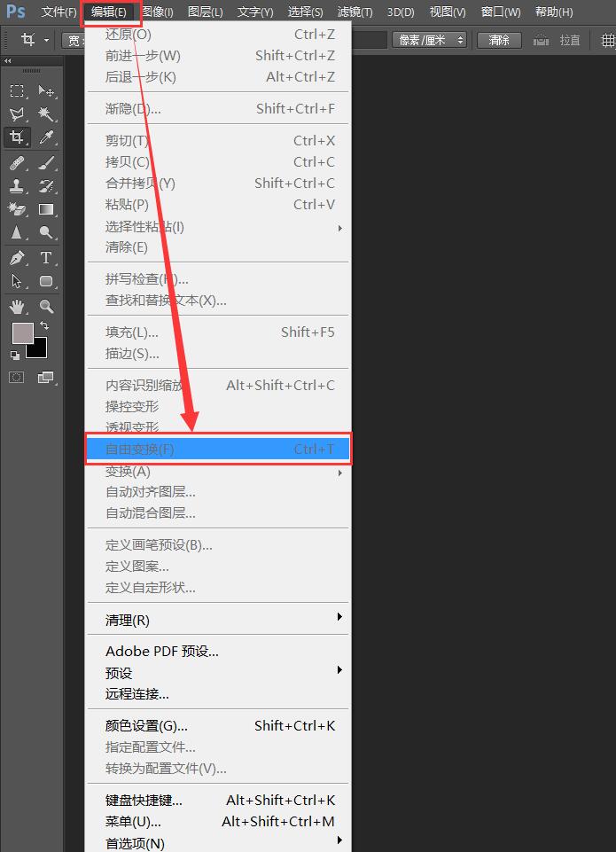Close the open 编辑(E) menu
This screenshot has height=852, width=616.
click(109, 12)
